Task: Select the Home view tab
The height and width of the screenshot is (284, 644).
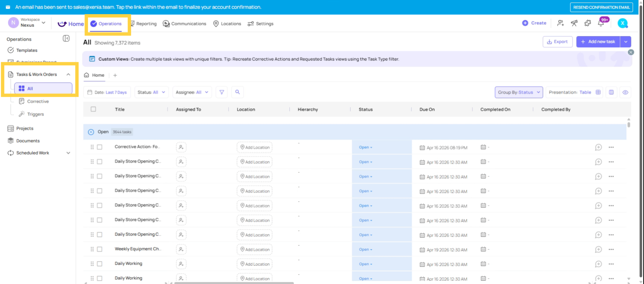Action: click(x=94, y=75)
